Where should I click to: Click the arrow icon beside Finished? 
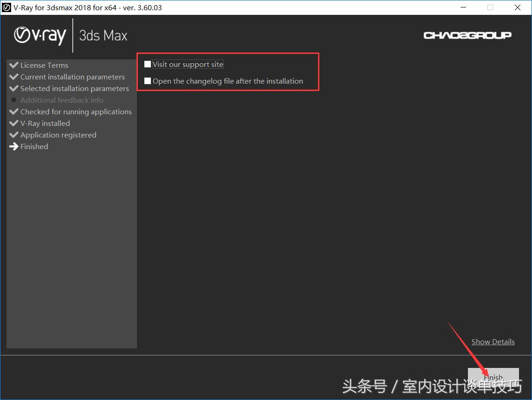[x=14, y=146]
